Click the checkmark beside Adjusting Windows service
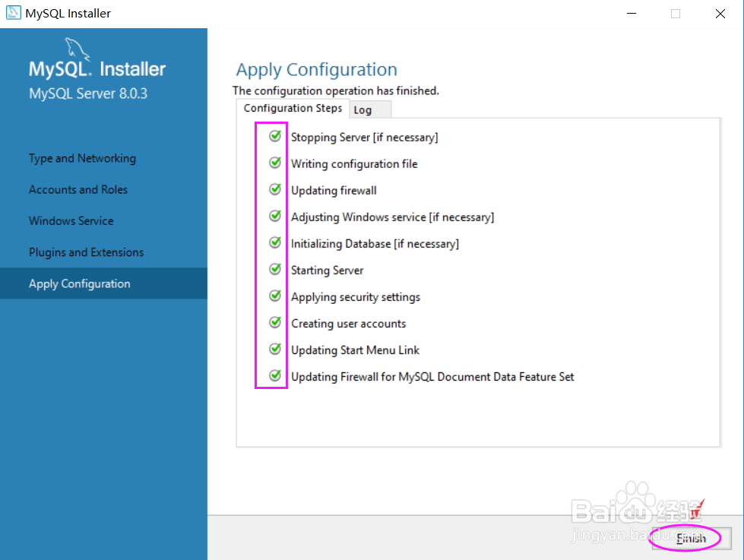The height and width of the screenshot is (560, 744). tap(273, 215)
